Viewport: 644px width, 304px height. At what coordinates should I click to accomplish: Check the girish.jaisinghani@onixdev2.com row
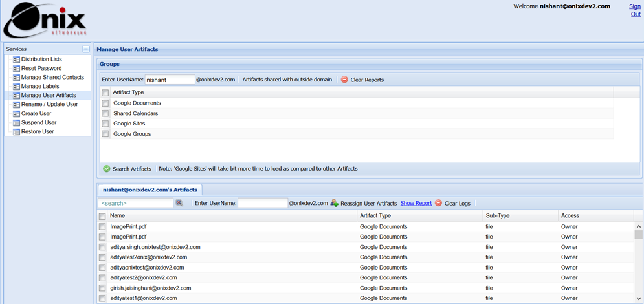(x=102, y=288)
